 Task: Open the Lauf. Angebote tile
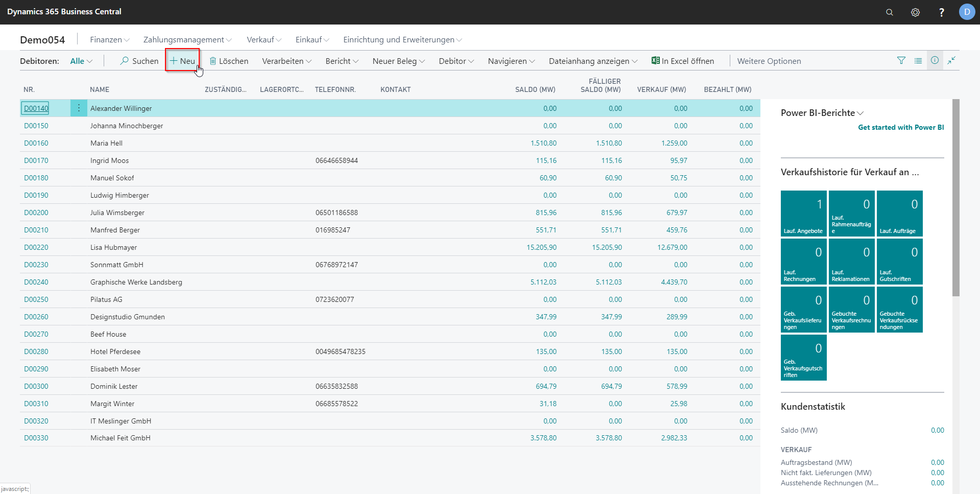pyautogui.click(x=804, y=213)
